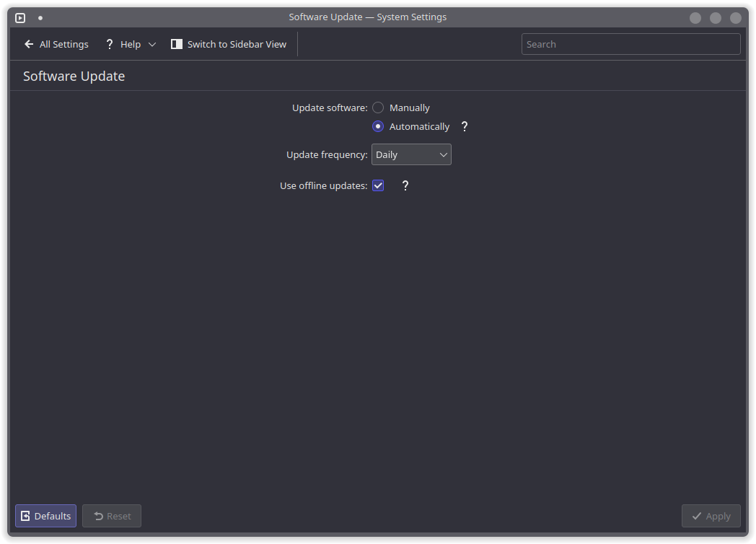
Task: Select the Manually radio button
Action: tap(378, 108)
